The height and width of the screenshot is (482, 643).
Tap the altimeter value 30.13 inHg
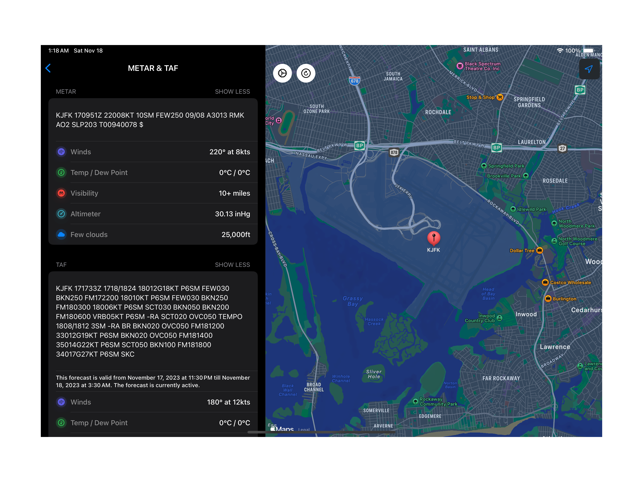[x=233, y=214]
